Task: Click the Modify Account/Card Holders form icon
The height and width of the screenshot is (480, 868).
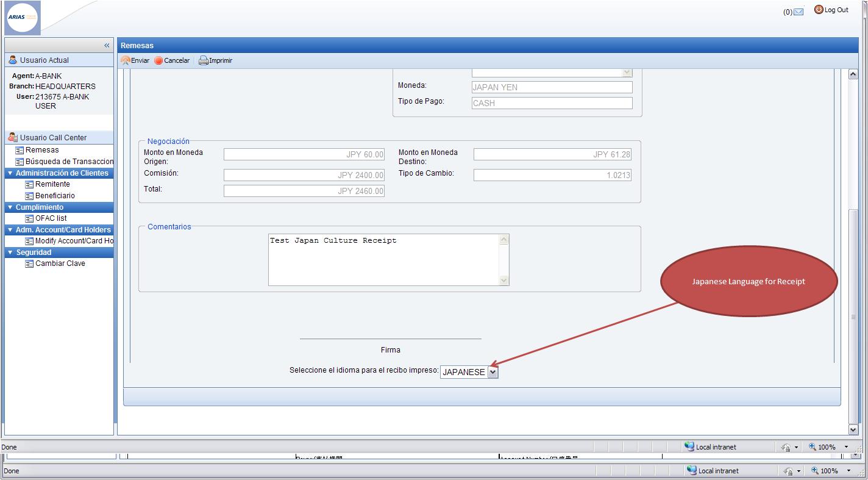Action: [29, 241]
